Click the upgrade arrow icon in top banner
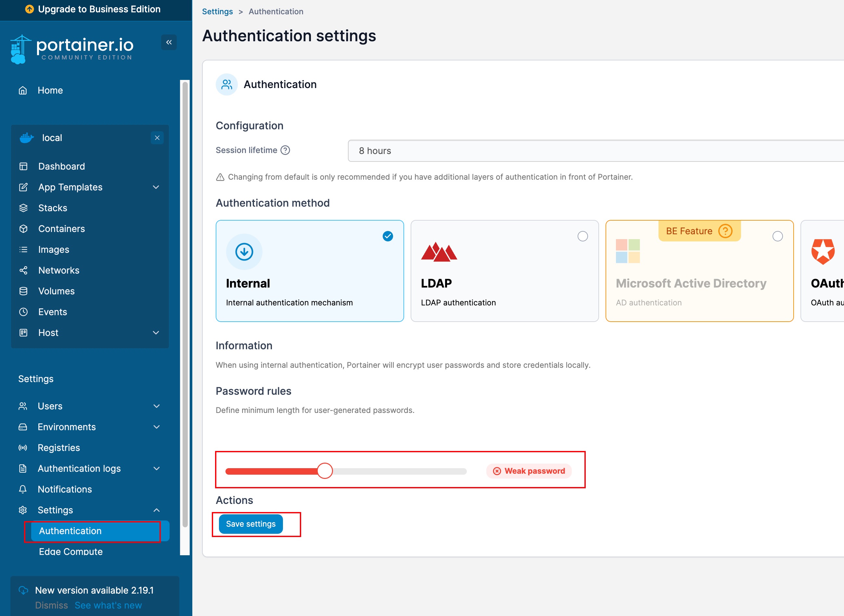 click(x=30, y=9)
